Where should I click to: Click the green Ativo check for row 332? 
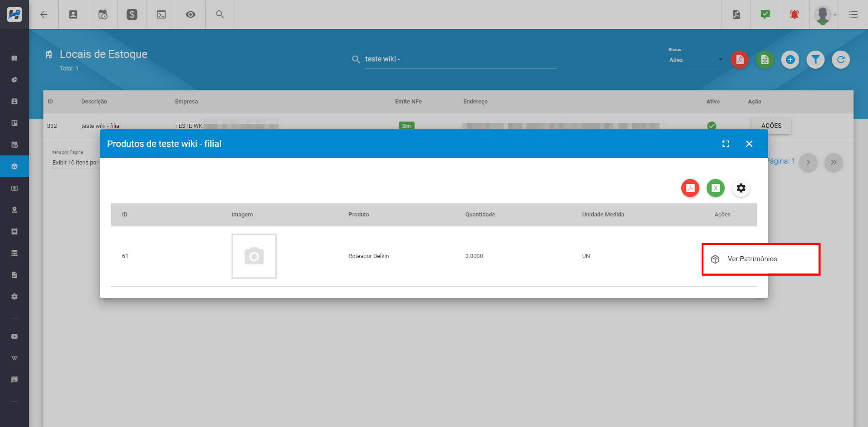point(712,126)
